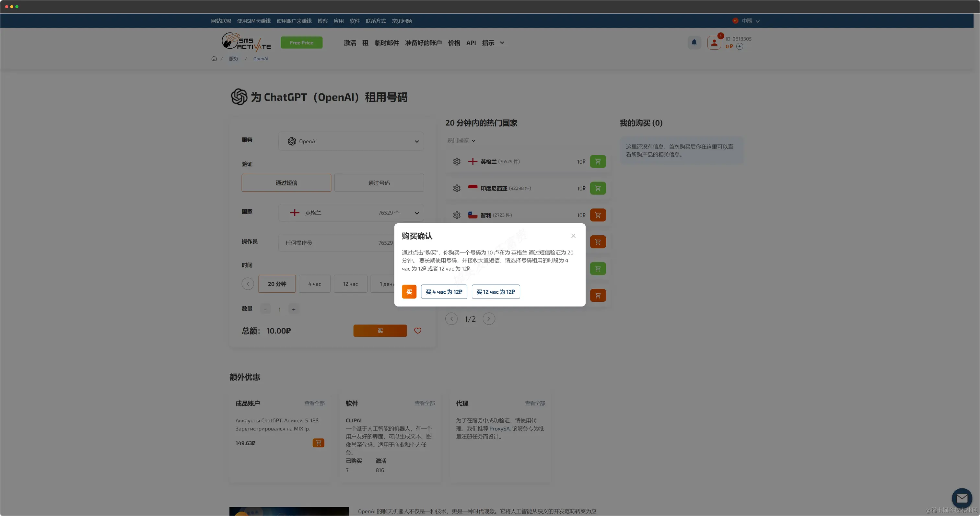This screenshot has height=516, width=980.
Task: Increase quantity with plus button
Action: click(293, 310)
